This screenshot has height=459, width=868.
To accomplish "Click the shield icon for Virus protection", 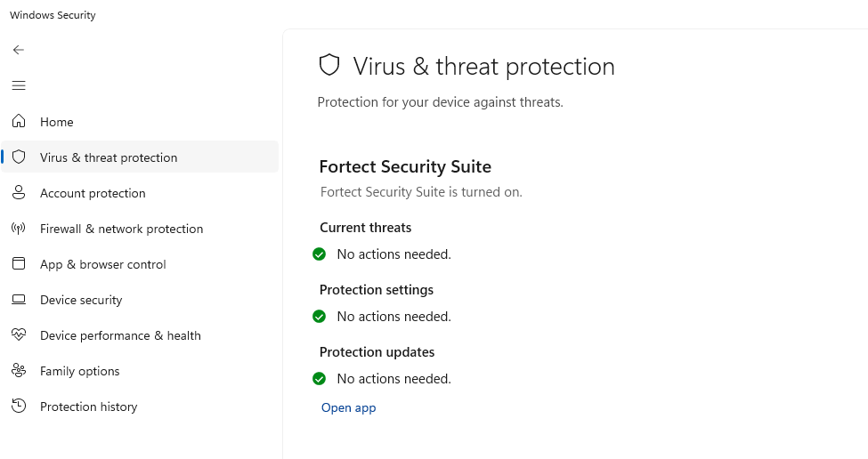I will [19, 157].
